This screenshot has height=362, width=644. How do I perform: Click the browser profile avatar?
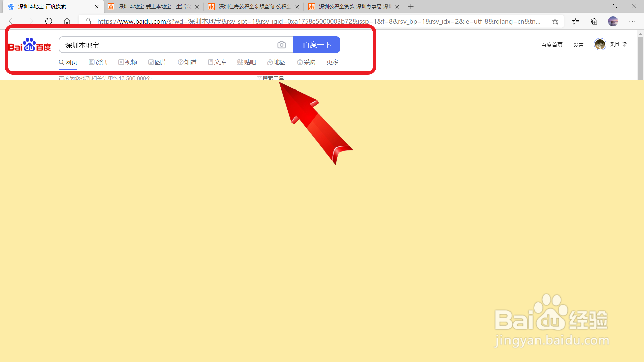coord(613,21)
